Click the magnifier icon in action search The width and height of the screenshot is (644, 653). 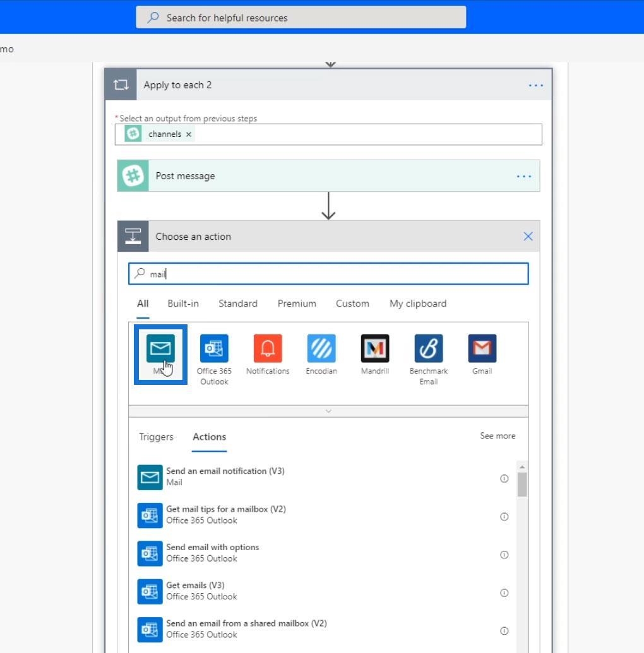click(140, 274)
